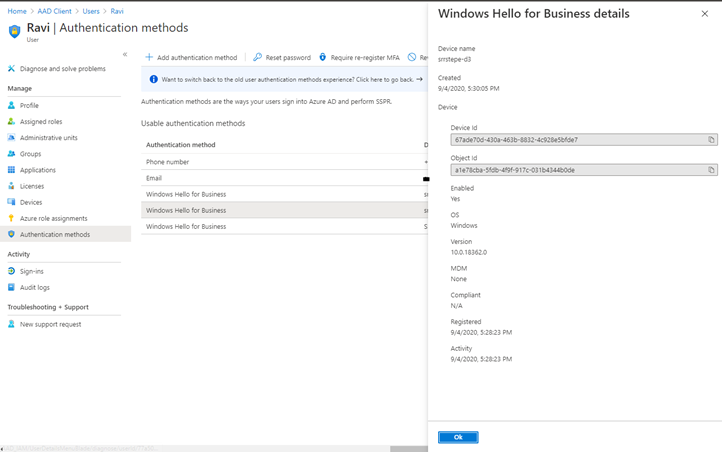Click the Administrative units icon
Image resolution: width=722 pixels, height=452 pixels.
coord(12,138)
